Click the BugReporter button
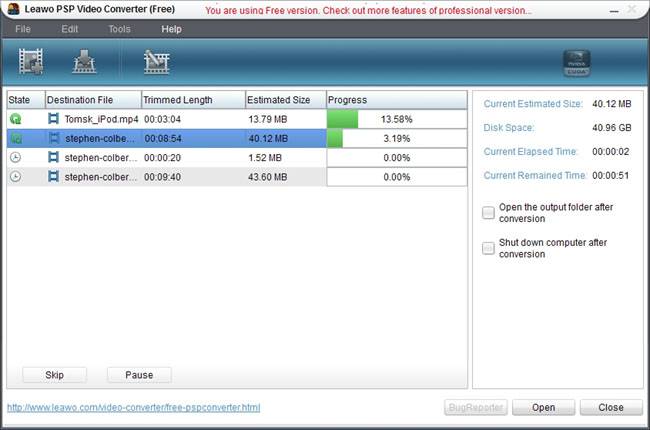Viewport: 650px width, 430px height. click(x=476, y=408)
